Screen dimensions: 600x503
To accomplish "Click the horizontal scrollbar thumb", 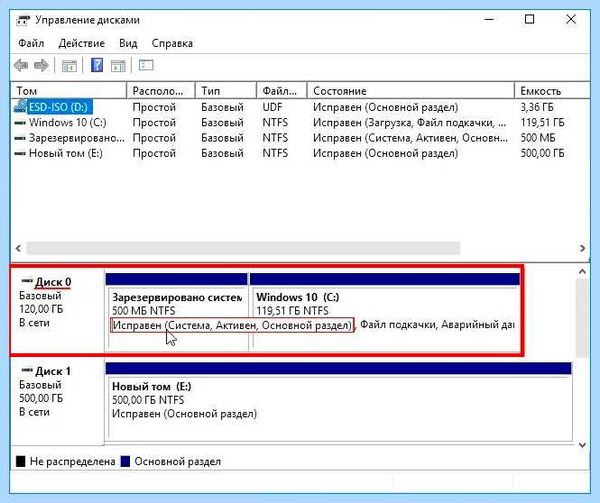I will (x=243, y=248).
